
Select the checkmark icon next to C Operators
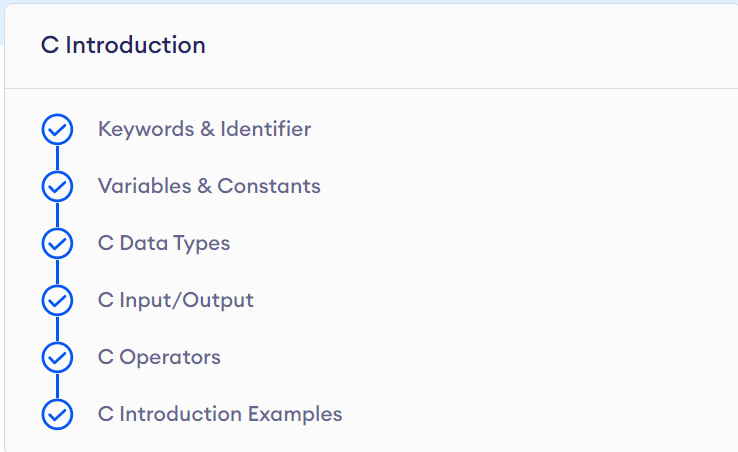click(57, 357)
